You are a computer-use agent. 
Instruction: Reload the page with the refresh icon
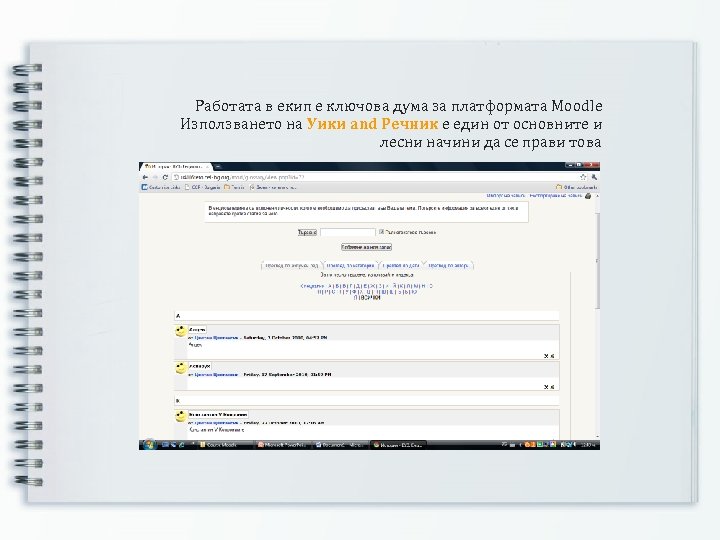(x=165, y=177)
